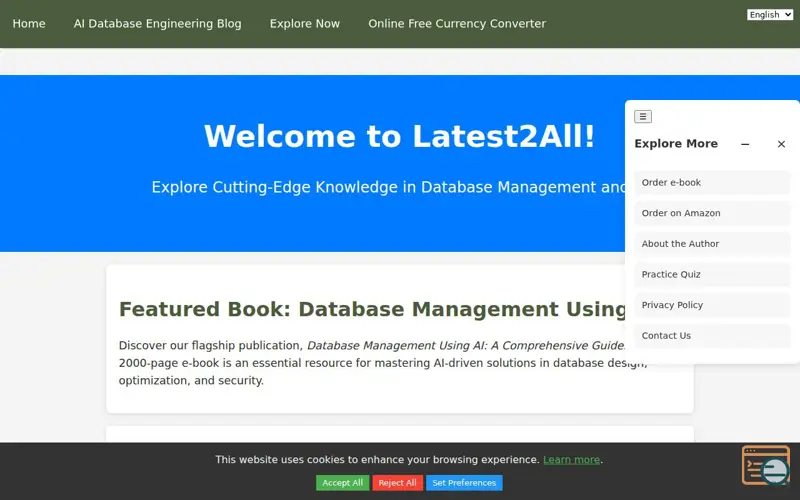Select Order on Amazon link
Screen dimensions: 800x500
click(712, 213)
